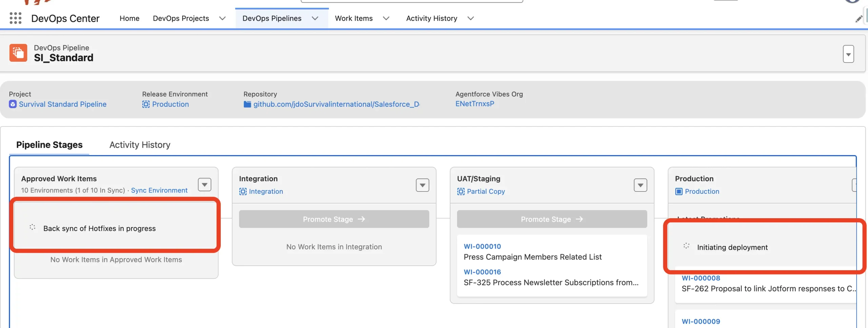Open the Integration environment link
Image resolution: width=868 pixels, height=328 pixels.
click(x=266, y=191)
